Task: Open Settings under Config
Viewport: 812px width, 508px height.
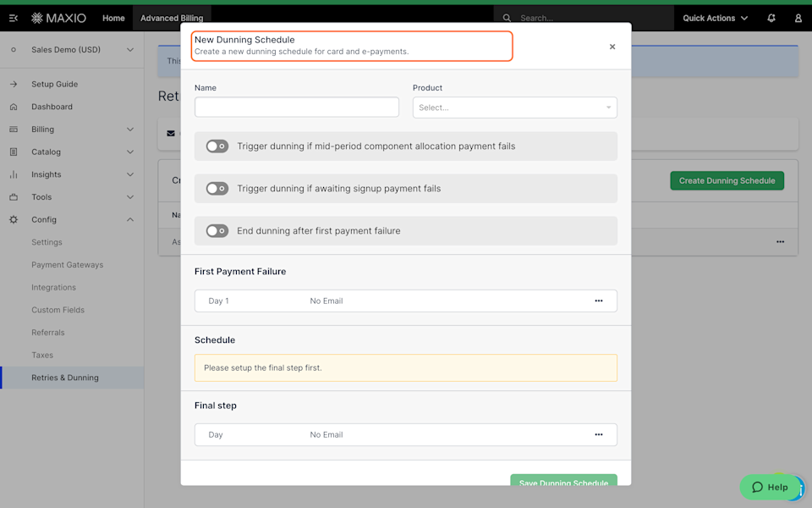Action: [47, 242]
